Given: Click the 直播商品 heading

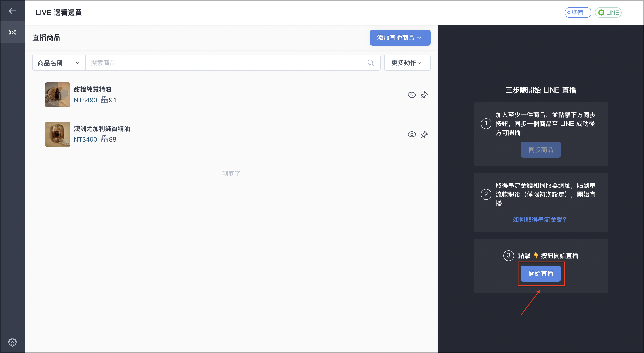Looking at the screenshot, I should tap(47, 38).
